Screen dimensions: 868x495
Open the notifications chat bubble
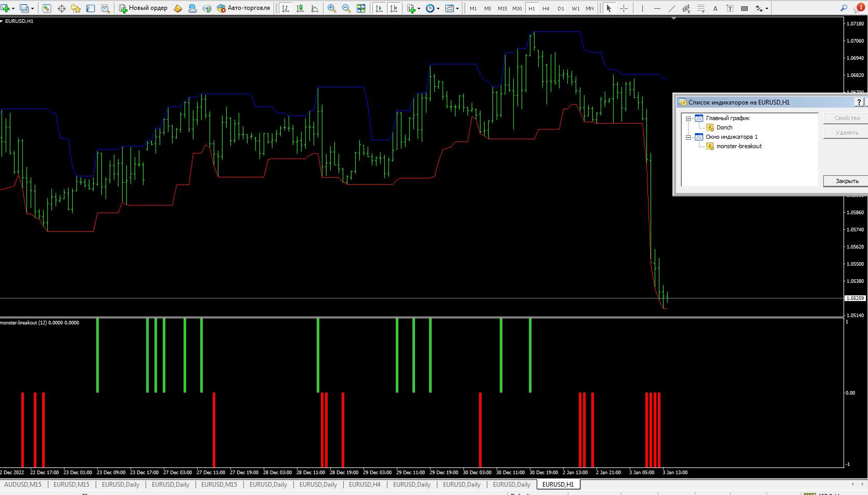[x=859, y=8]
